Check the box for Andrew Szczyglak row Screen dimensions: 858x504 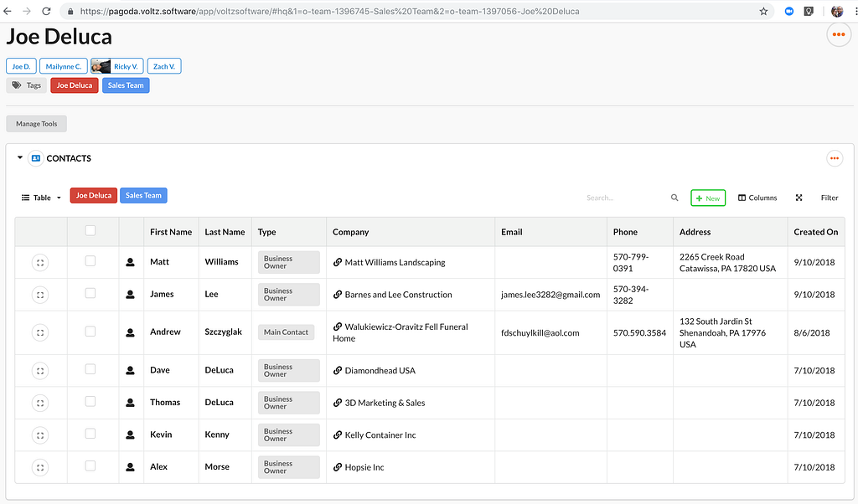(x=90, y=332)
